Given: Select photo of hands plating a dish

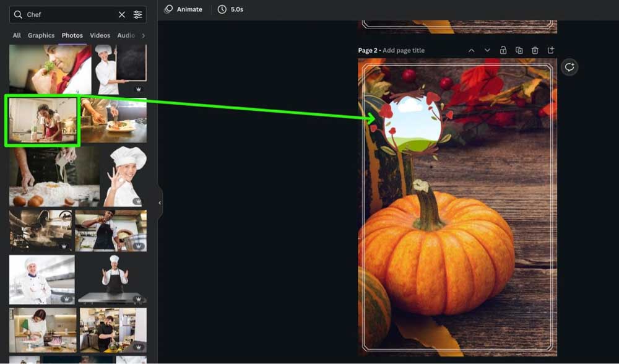Looking at the screenshot, I should (114, 121).
